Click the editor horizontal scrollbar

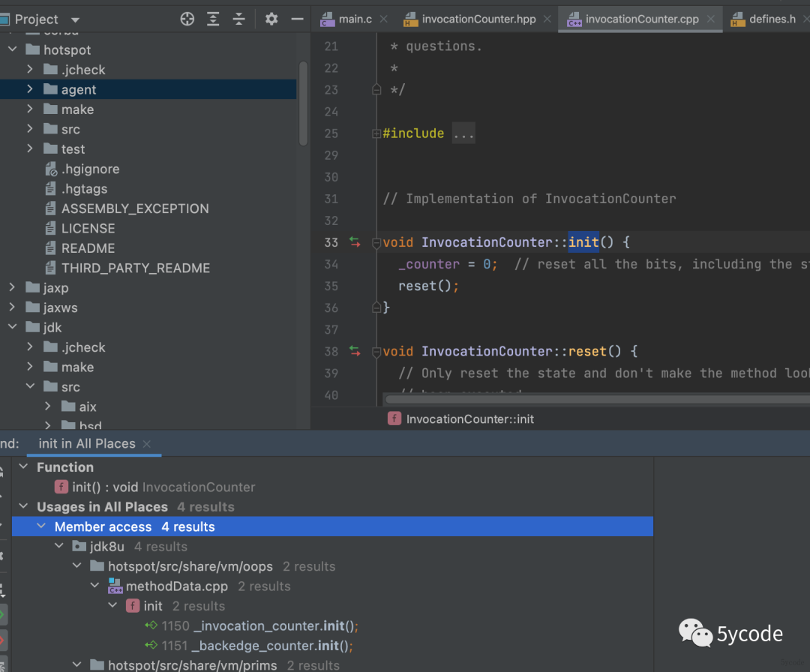click(597, 400)
